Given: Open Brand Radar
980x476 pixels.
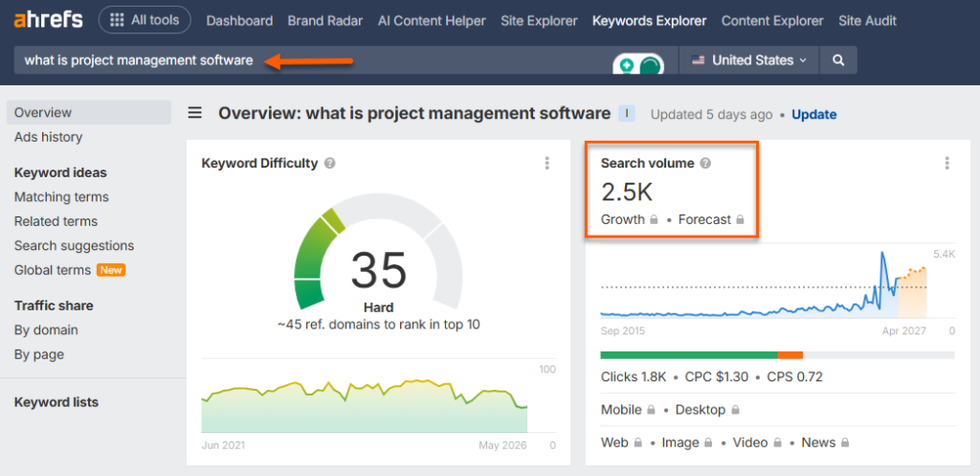Looking at the screenshot, I should (x=325, y=21).
